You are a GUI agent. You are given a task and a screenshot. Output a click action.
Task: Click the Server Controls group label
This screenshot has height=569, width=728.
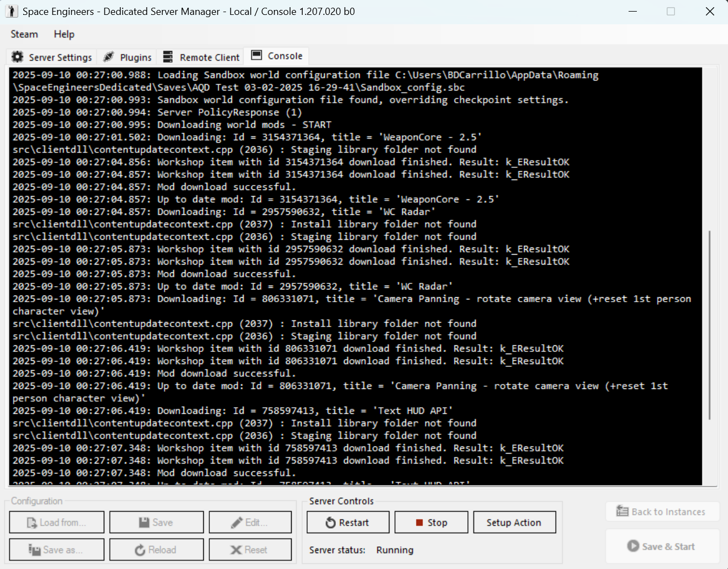tap(341, 501)
